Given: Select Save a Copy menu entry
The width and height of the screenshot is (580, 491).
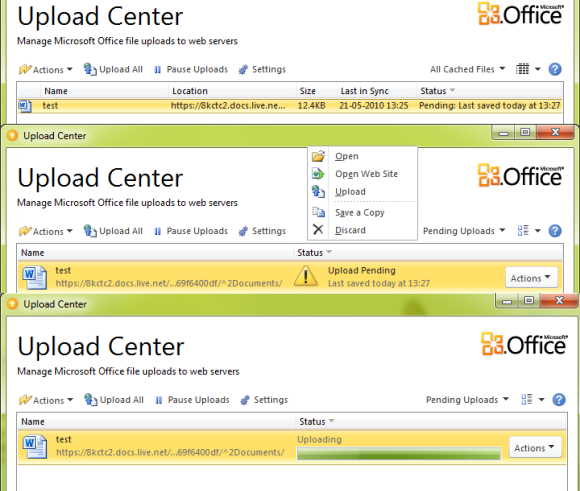Looking at the screenshot, I should tap(360, 213).
